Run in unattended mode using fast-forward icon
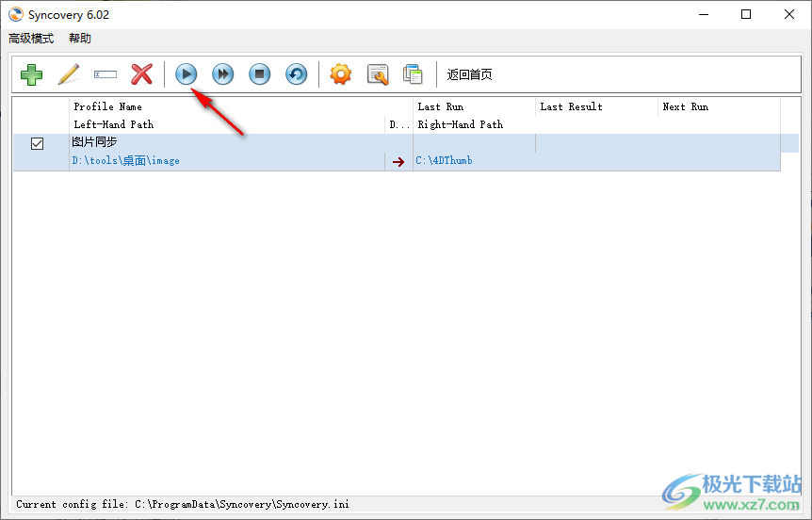 point(222,74)
